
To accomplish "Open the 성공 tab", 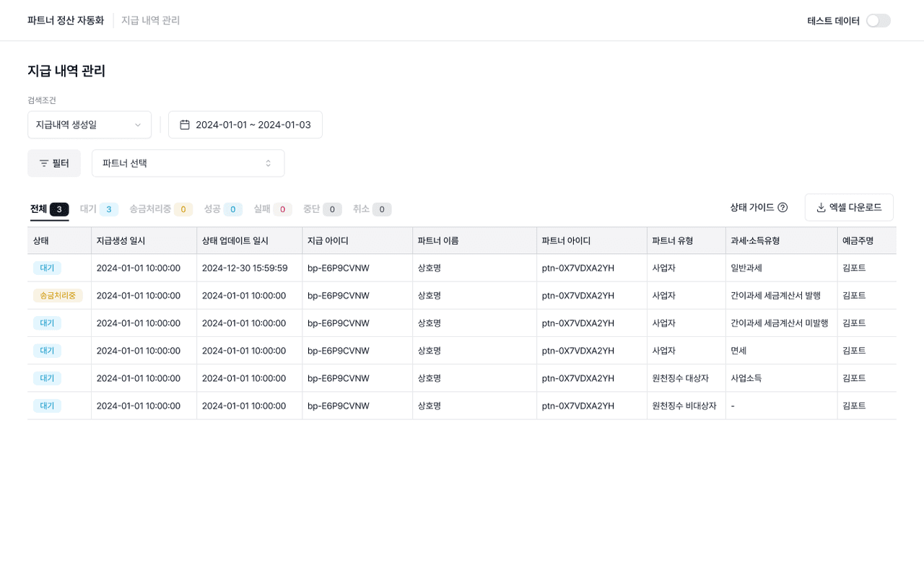I will point(222,209).
